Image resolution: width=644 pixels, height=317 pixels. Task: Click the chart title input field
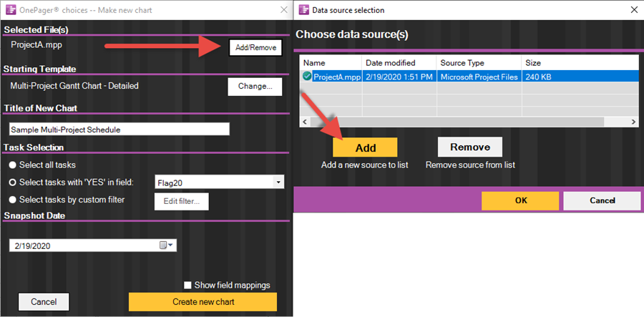click(x=119, y=130)
